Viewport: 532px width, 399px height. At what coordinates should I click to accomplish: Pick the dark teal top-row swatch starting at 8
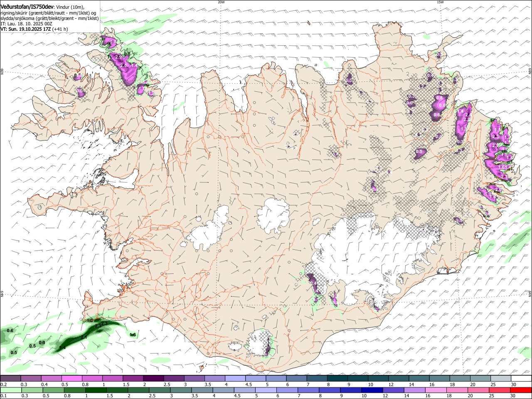pos(337,378)
